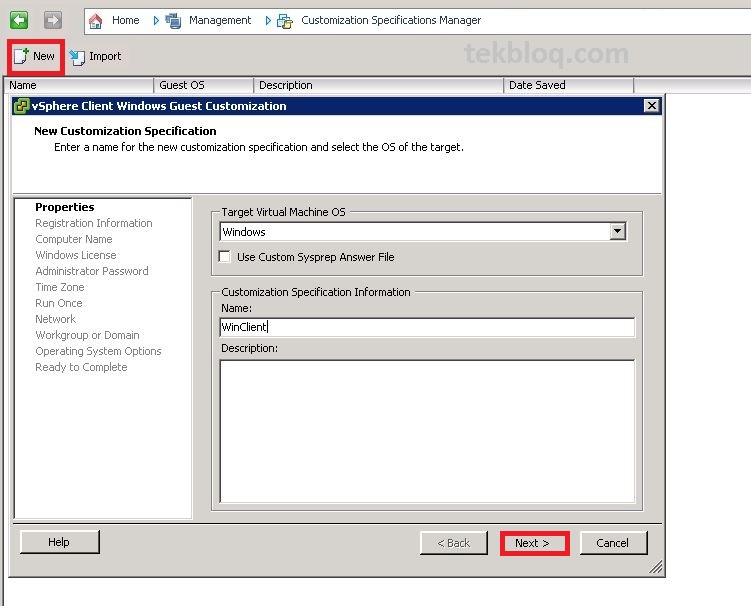Screen dimensions: 751x606
Task: Expand the arrow before Customization Specifications Manager
Action: click(x=268, y=21)
